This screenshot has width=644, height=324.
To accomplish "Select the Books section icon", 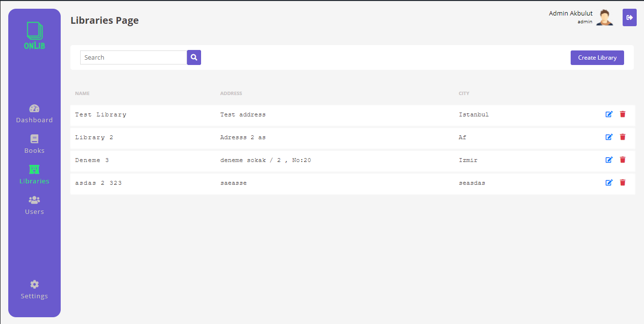I will click(34, 138).
